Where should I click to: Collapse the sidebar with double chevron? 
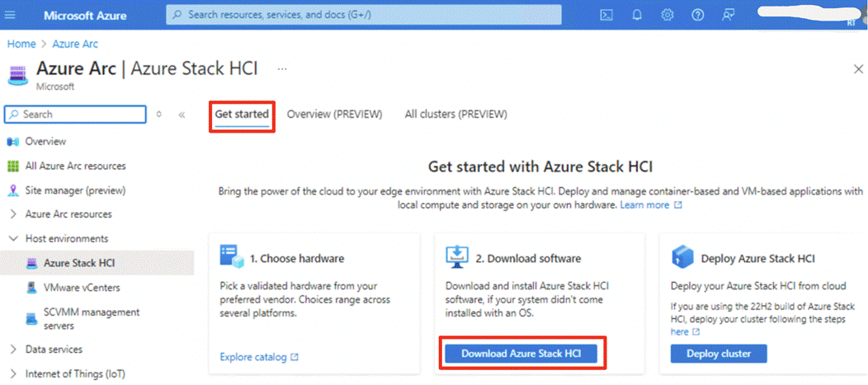(182, 115)
